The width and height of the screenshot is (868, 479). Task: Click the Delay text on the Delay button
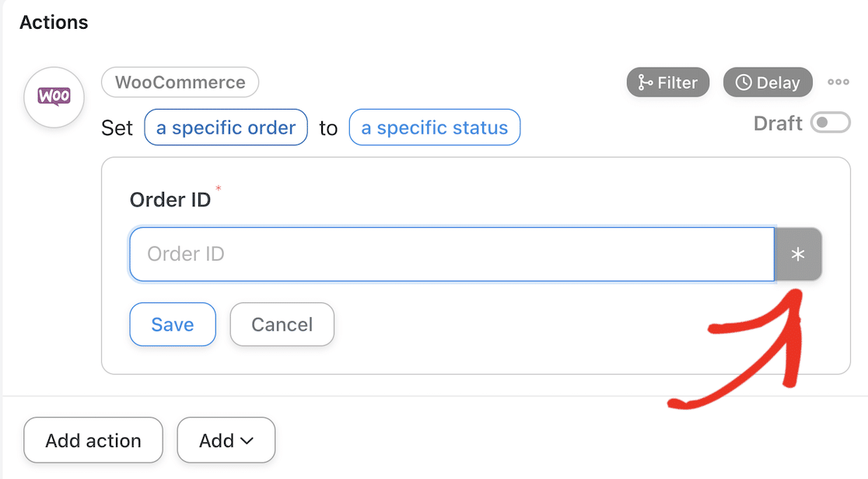pos(778,82)
